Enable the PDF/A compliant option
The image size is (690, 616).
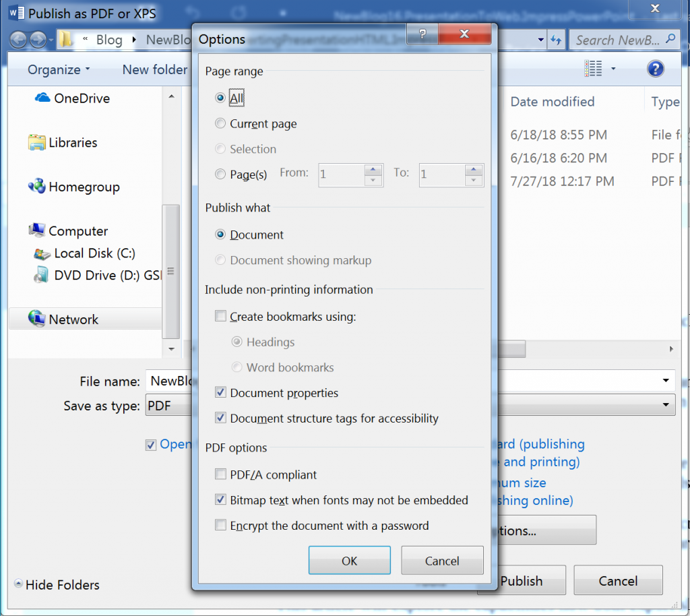pos(220,474)
